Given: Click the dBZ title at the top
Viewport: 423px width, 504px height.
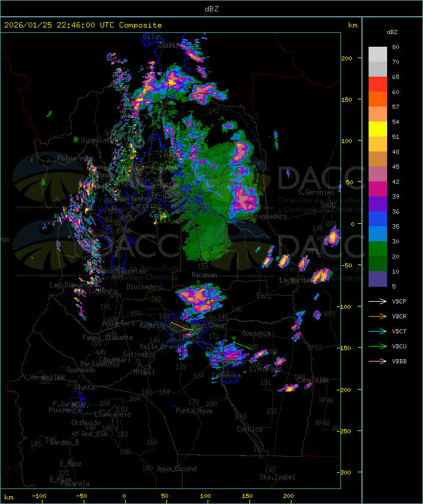Looking at the screenshot, I should [x=211, y=8].
